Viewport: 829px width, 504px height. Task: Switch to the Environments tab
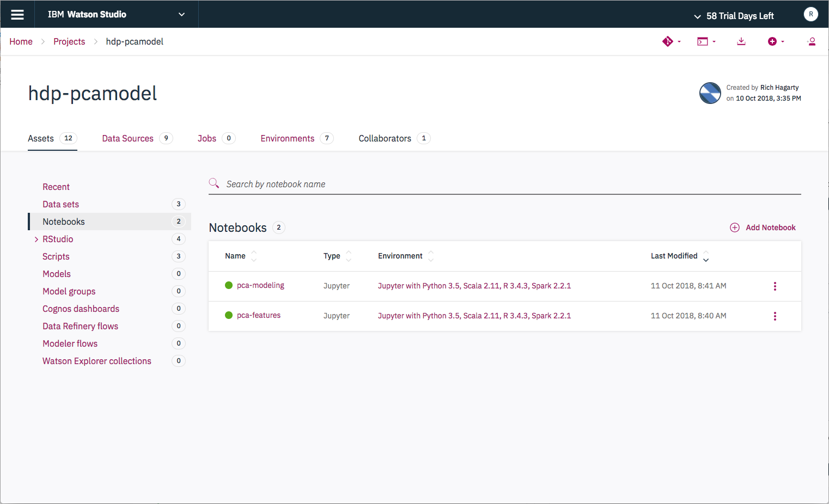click(297, 138)
